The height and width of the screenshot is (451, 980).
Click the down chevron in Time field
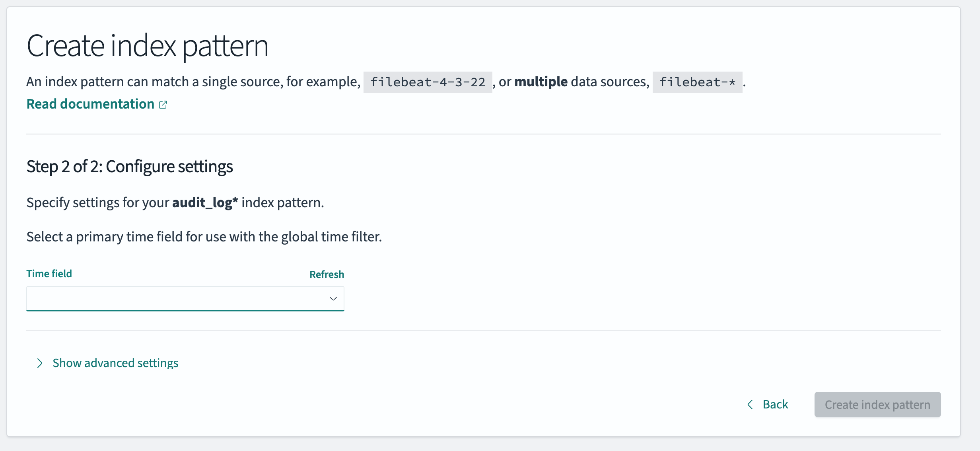[333, 299]
